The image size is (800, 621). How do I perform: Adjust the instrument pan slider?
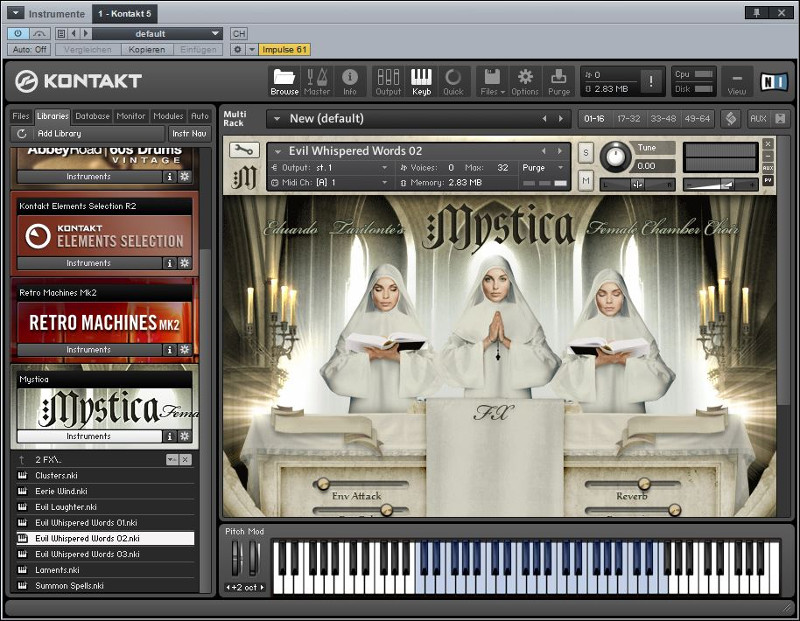(x=638, y=185)
